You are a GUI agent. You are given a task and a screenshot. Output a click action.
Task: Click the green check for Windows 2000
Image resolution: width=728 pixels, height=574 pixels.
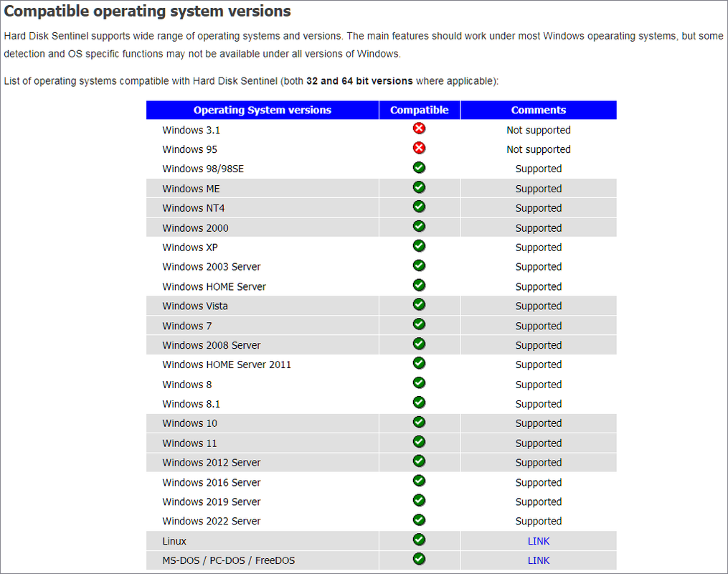point(420,226)
